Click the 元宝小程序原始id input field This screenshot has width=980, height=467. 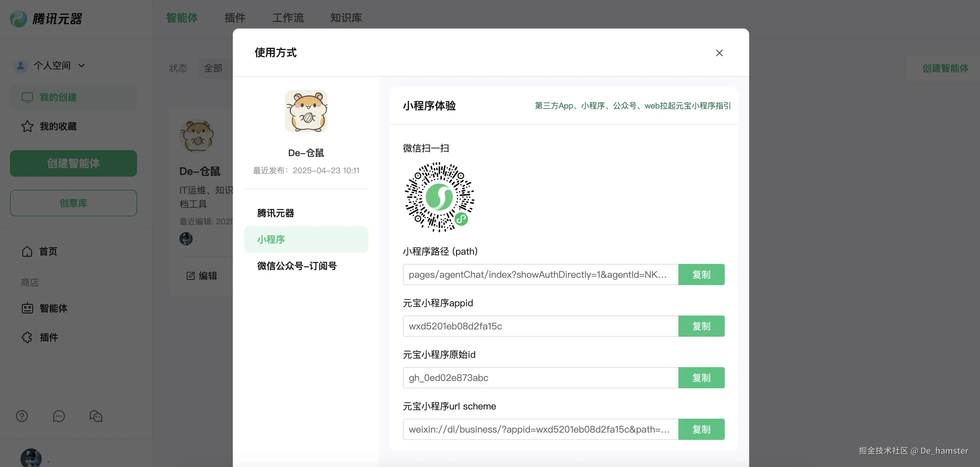coord(541,378)
